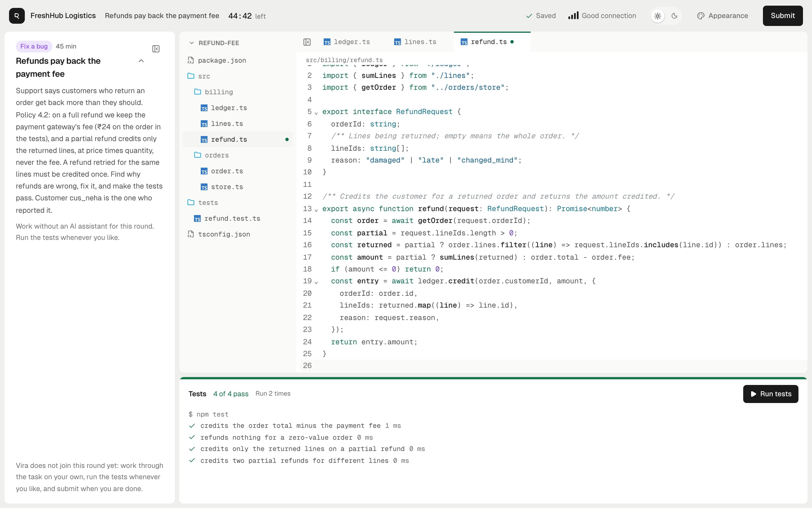
Task: Click the Saved checkmark status
Action: coord(540,16)
